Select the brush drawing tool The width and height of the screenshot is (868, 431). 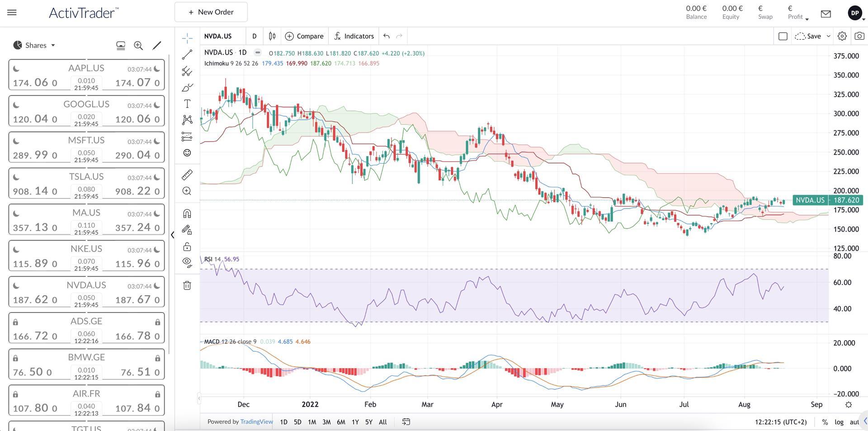click(x=187, y=87)
